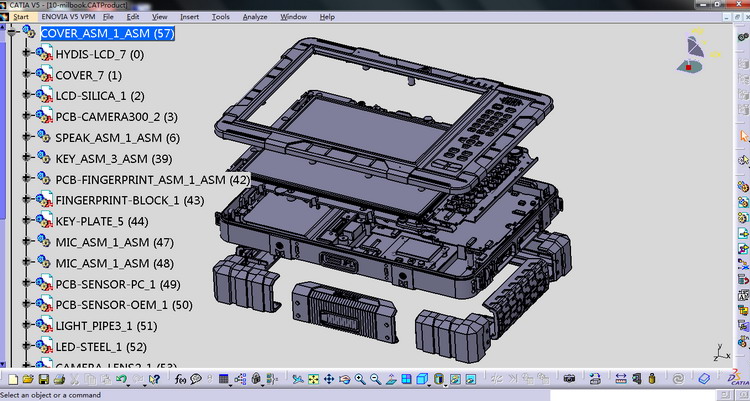Click the Shading render style cylinder icon
This screenshot has height=401, width=750.
coord(439,379)
